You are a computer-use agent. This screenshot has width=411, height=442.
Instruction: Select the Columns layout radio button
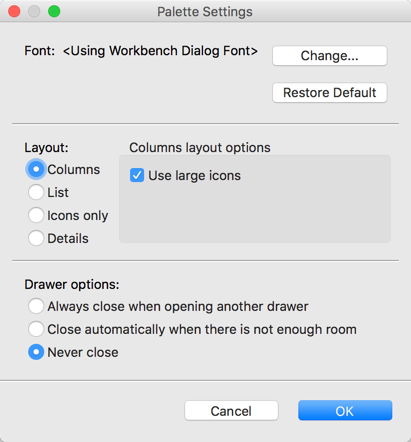(x=36, y=169)
